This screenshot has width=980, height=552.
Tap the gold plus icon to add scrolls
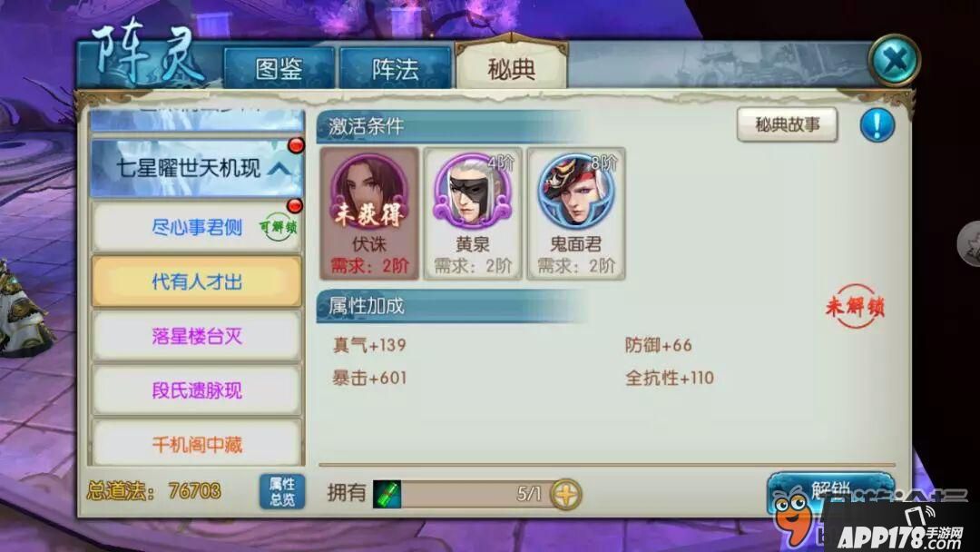tap(565, 494)
